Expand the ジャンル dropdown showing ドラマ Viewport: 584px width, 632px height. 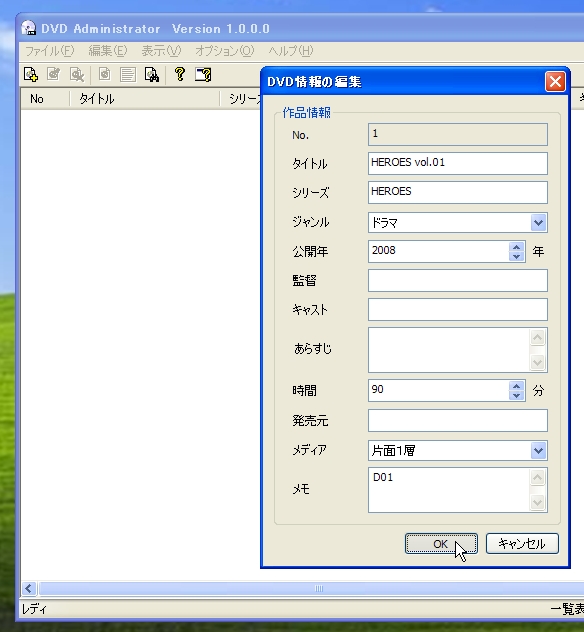pyautogui.click(x=538, y=222)
